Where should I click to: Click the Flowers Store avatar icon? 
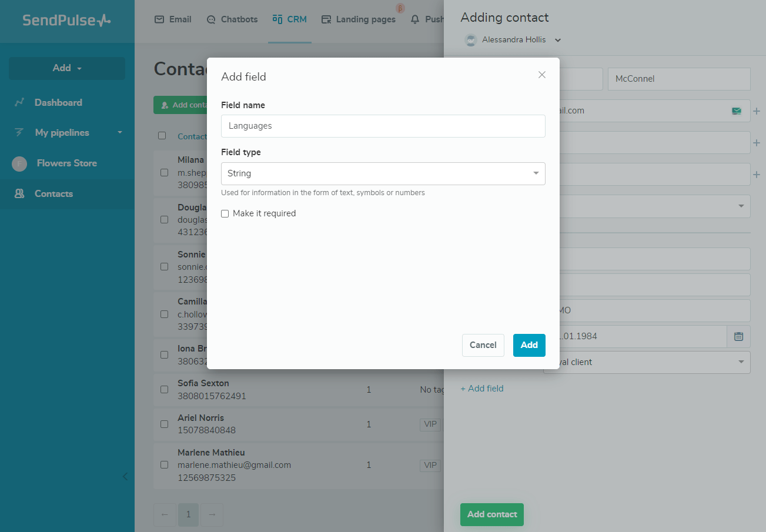[19, 163]
